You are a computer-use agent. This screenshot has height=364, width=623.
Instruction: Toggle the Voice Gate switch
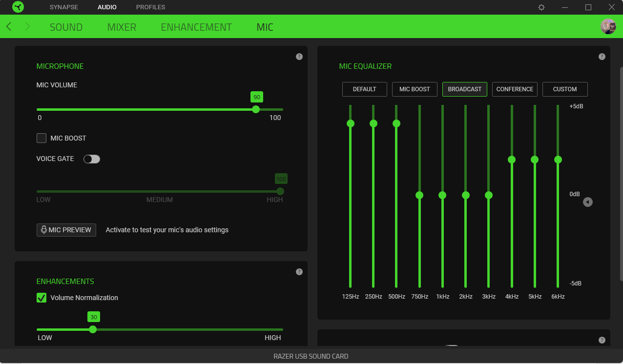[x=92, y=159]
